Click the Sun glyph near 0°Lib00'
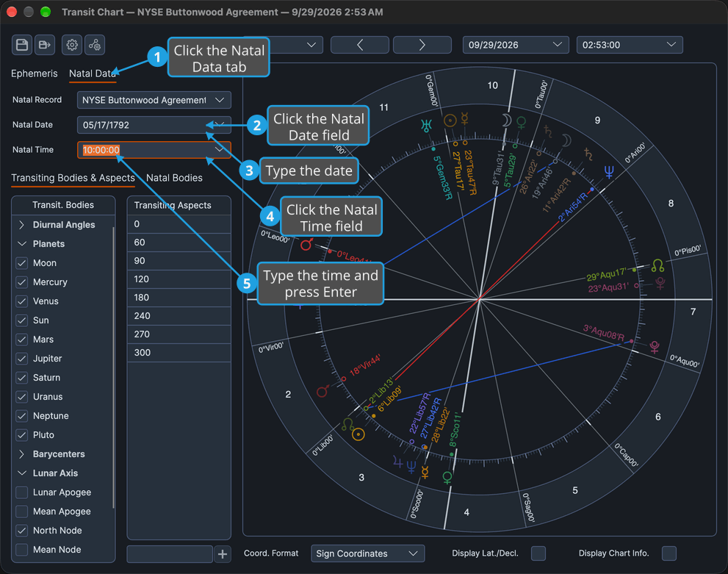The width and height of the screenshot is (728, 574). coord(358,434)
